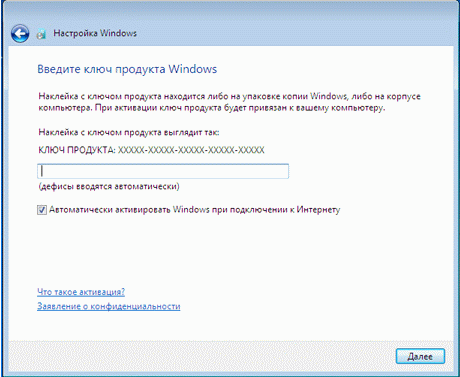
Task: Click the 'Далее' button
Action: coord(420,356)
